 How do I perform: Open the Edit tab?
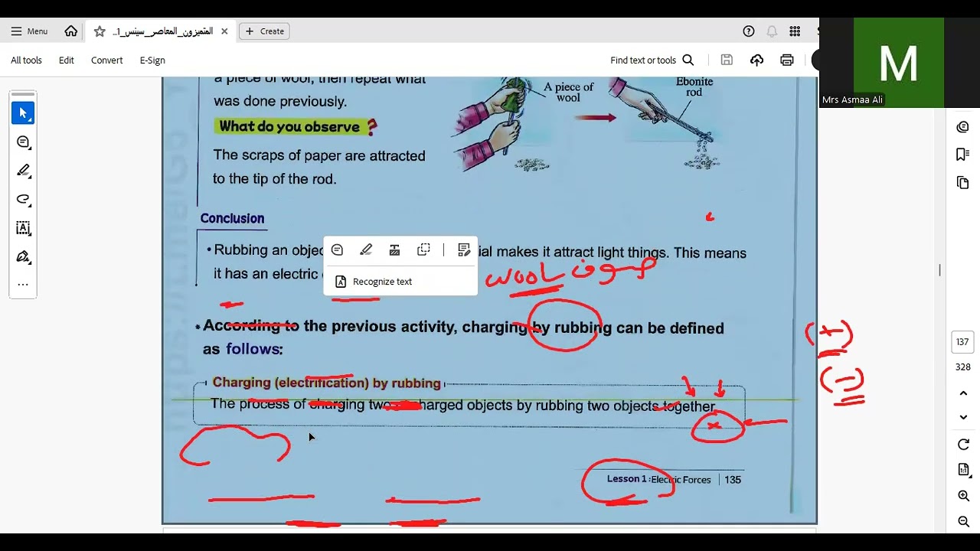point(67,60)
